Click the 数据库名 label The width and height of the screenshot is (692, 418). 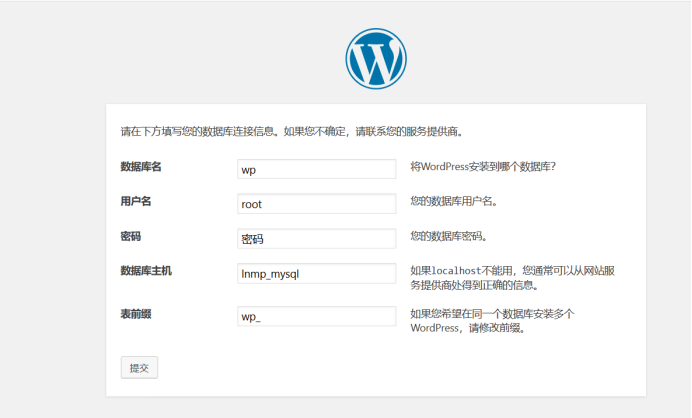coord(141,167)
